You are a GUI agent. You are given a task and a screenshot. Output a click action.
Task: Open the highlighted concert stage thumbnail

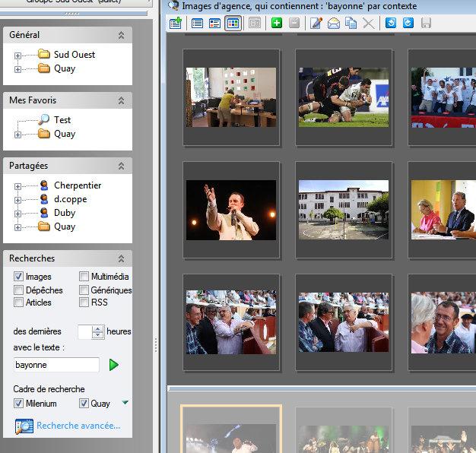click(231, 429)
